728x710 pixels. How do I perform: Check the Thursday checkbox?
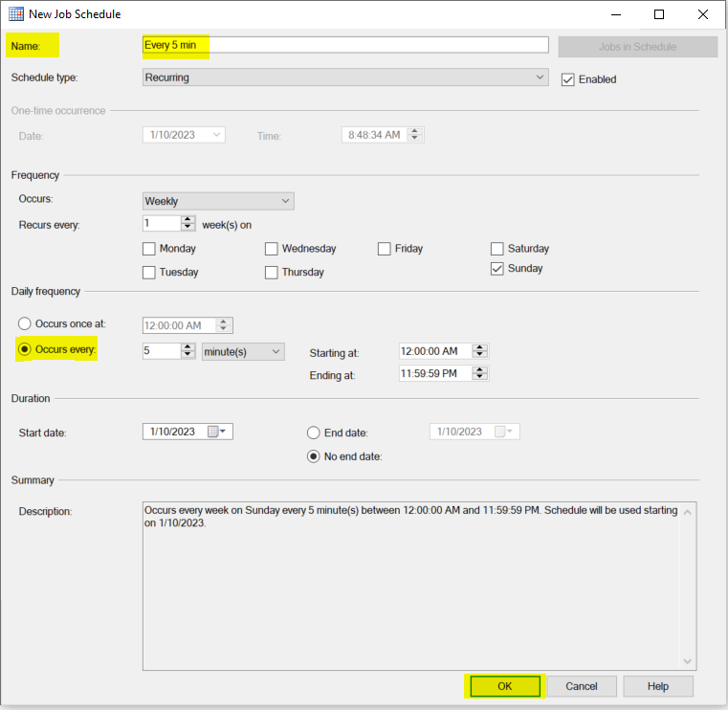coord(272,273)
